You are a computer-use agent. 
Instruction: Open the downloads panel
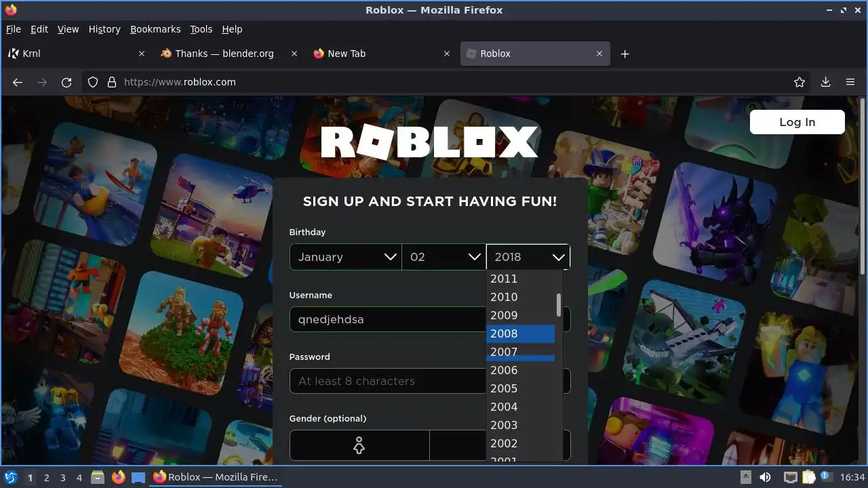coord(825,82)
